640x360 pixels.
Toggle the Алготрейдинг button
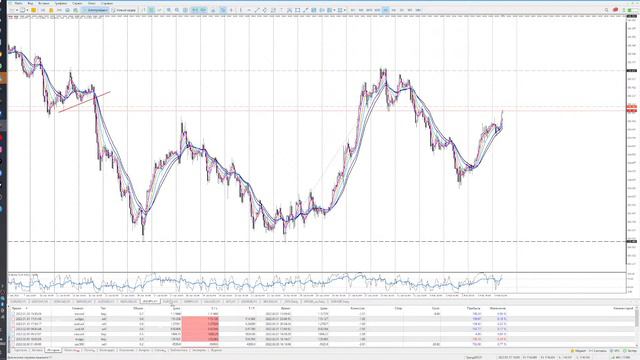click(x=96, y=10)
